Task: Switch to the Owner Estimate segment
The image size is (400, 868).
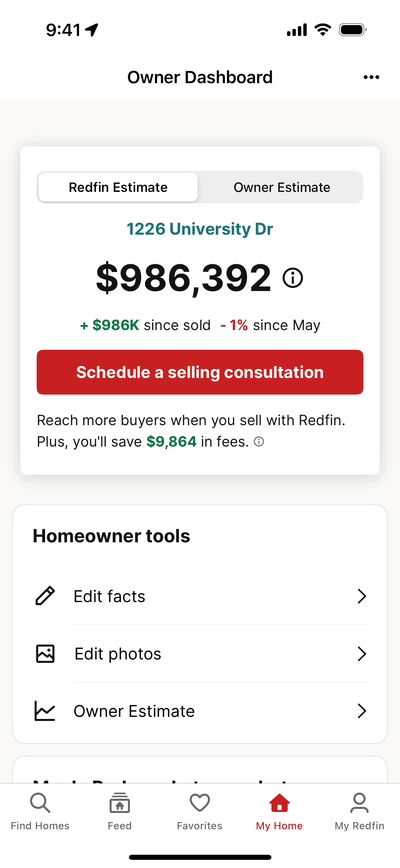Action: tap(282, 187)
